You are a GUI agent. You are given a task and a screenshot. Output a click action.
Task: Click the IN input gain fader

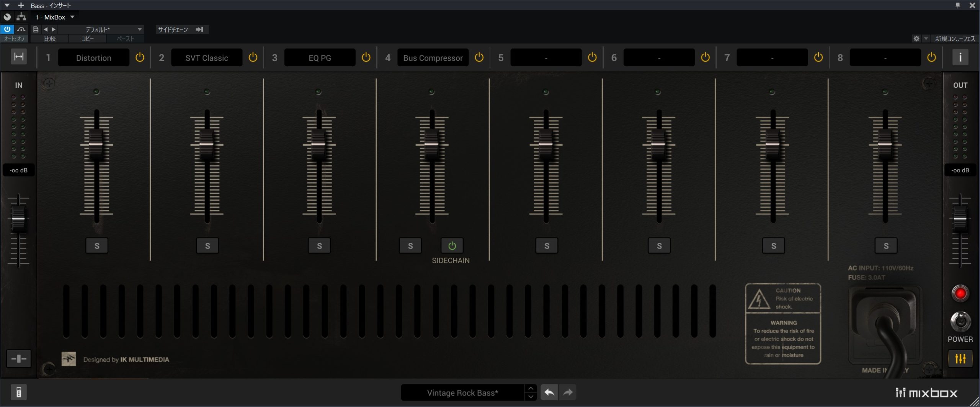pos(18,219)
